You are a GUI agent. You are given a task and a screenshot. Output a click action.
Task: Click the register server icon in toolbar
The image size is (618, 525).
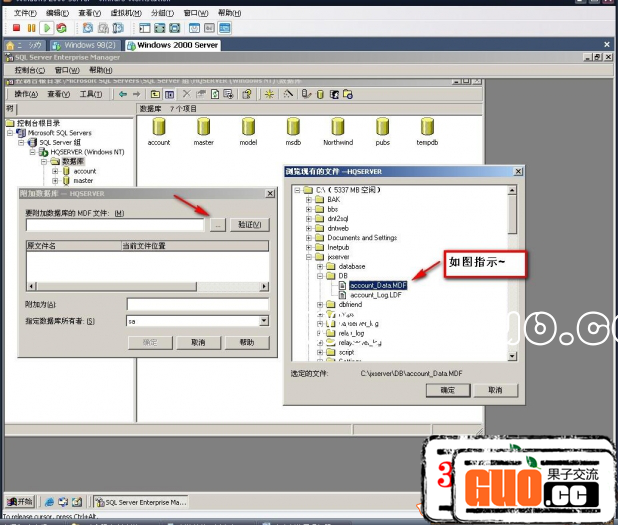(306, 94)
